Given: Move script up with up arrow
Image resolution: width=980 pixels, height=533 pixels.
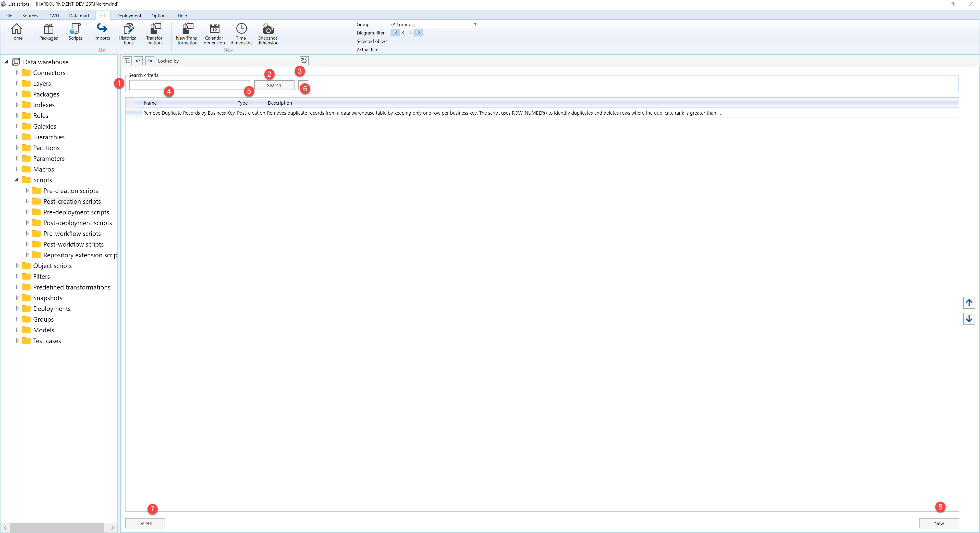Looking at the screenshot, I should coord(969,303).
